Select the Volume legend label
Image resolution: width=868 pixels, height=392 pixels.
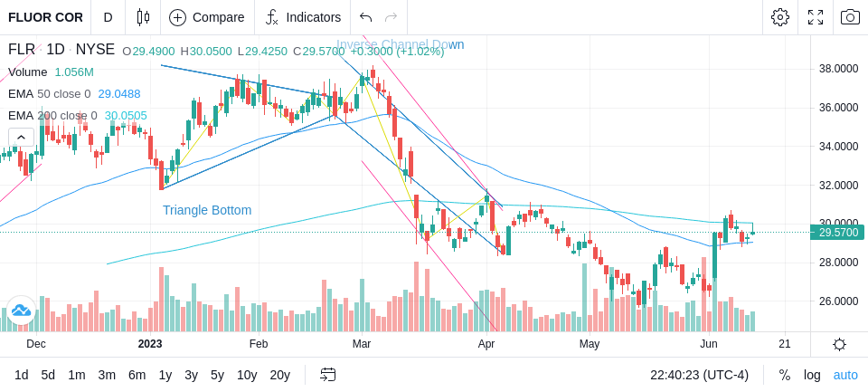pyautogui.click(x=28, y=72)
